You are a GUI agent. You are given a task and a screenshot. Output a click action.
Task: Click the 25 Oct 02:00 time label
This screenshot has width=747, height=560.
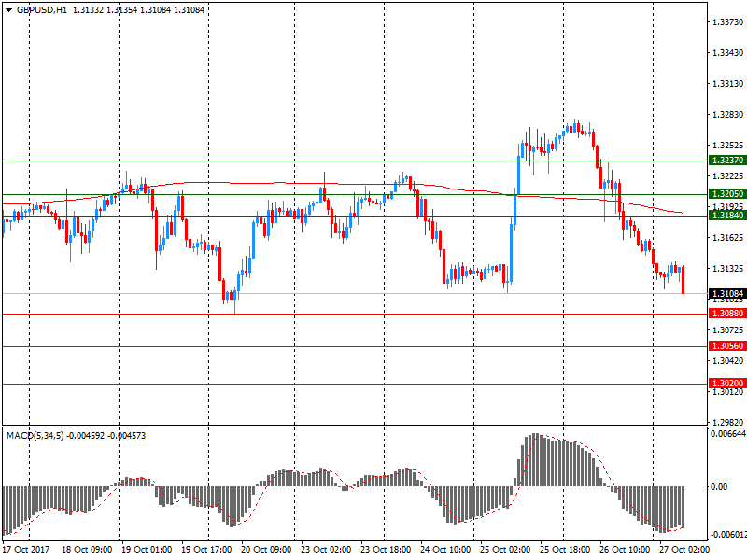coord(505,550)
